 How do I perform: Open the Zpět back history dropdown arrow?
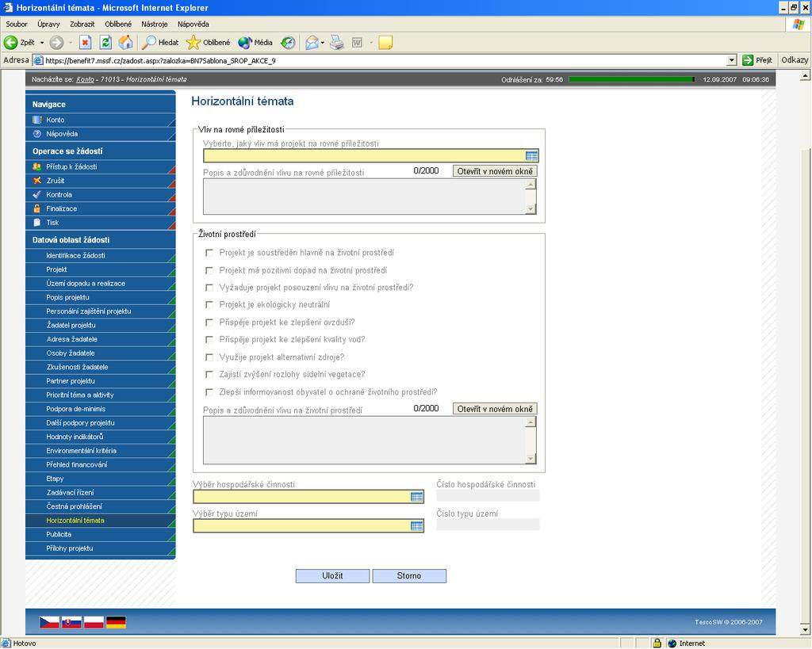point(42,43)
